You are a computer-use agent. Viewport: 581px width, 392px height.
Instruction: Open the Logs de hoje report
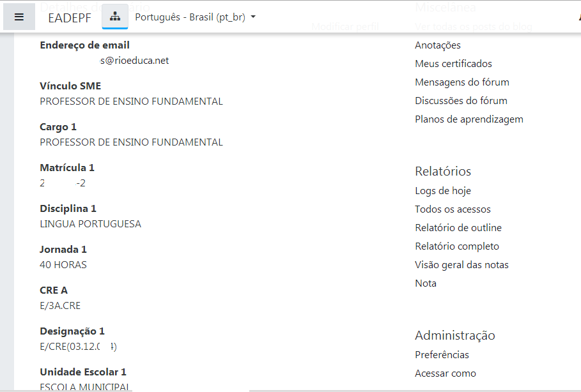(442, 191)
